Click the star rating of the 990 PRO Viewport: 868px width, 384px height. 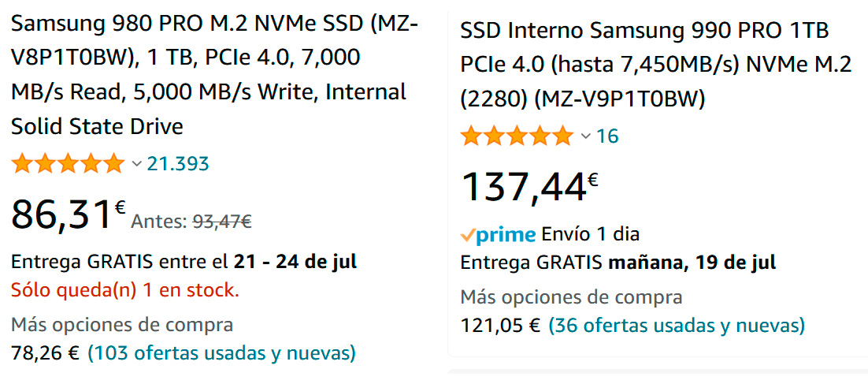point(517,136)
